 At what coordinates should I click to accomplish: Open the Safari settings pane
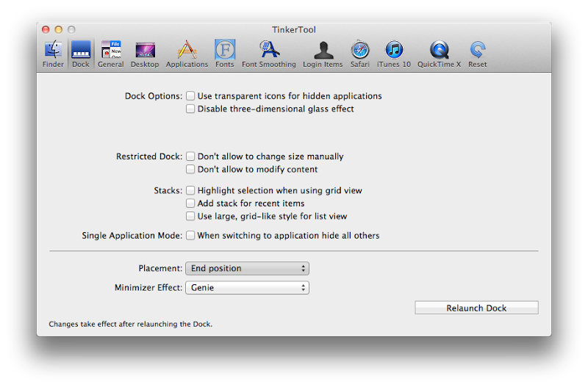pyautogui.click(x=360, y=54)
